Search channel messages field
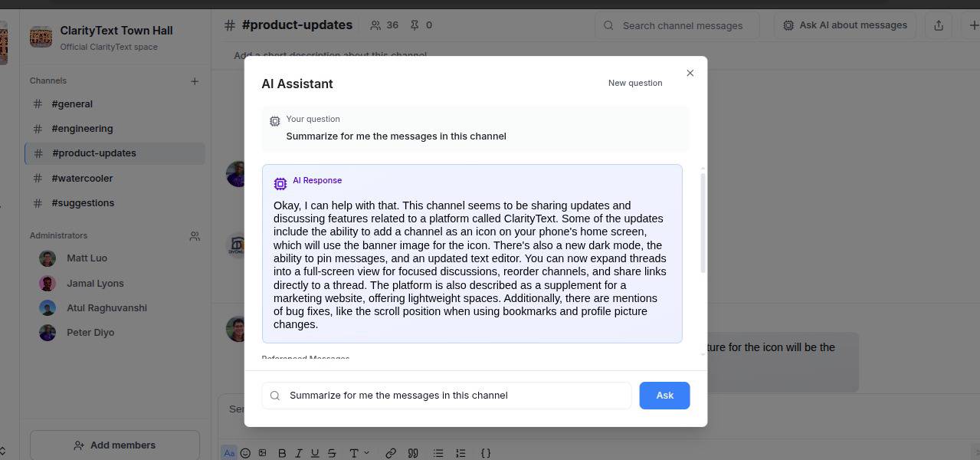 pyautogui.click(x=677, y=25)
